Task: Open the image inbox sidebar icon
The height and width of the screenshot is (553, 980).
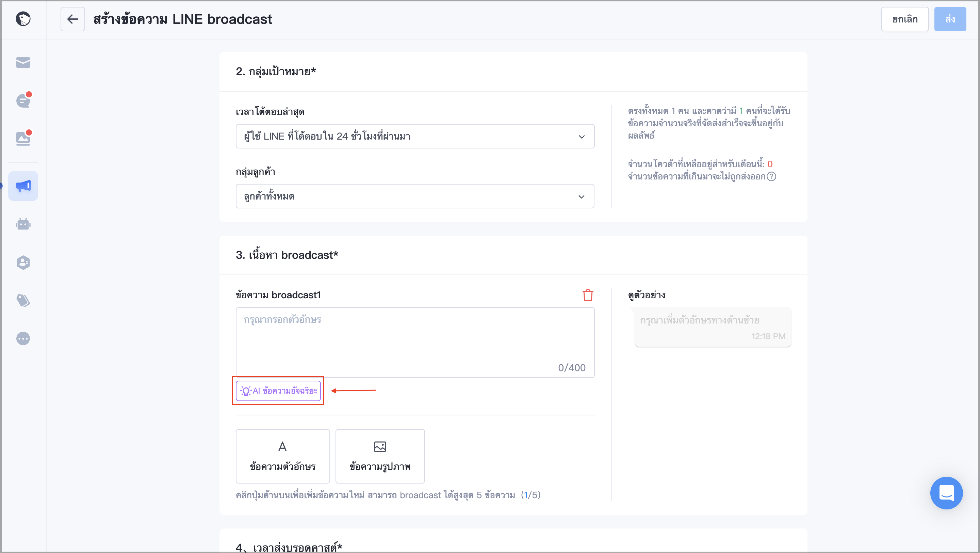Action: coord(23,139)
